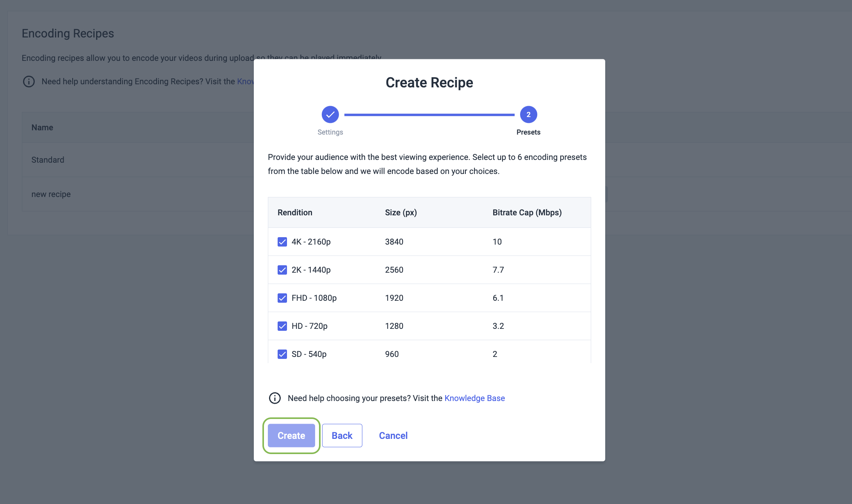Cancel the recipe creation
This screenshot has height=504, width=852.
393,435
